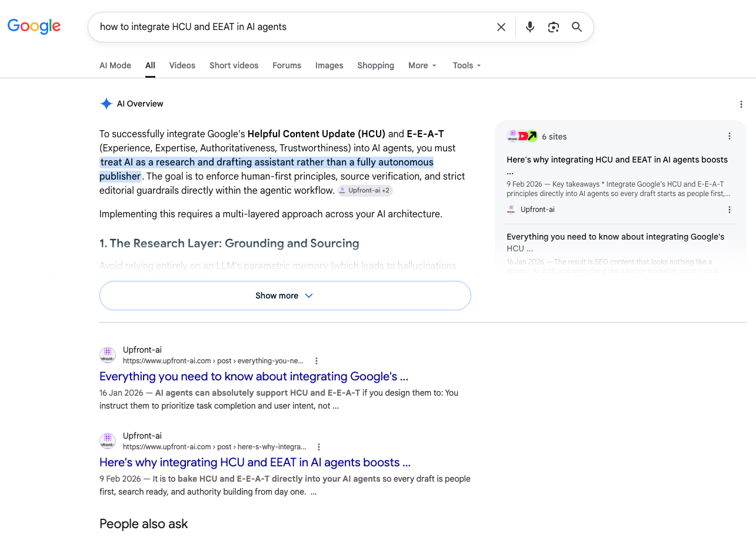Click 'Implementing this requires a multi-layered approach' sentence
This screenshot has height=537, width=756.
[271, 214]
